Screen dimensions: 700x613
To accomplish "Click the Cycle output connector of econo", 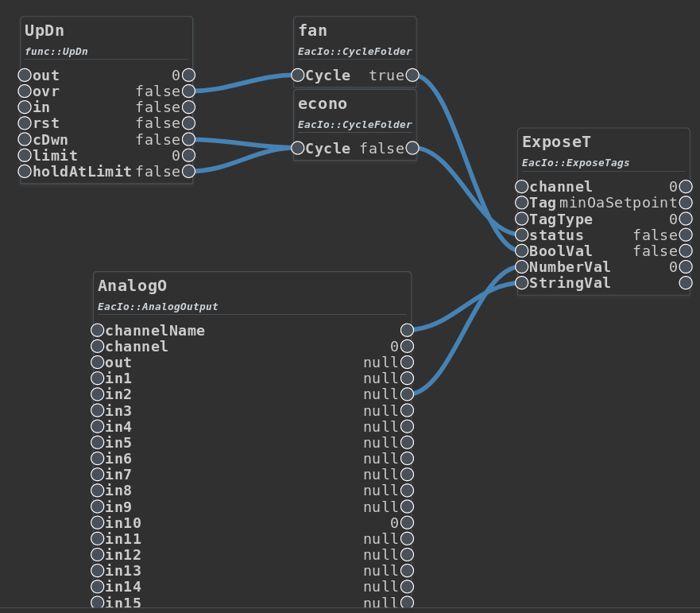I will pyautogui.click(x=412, y=148).
